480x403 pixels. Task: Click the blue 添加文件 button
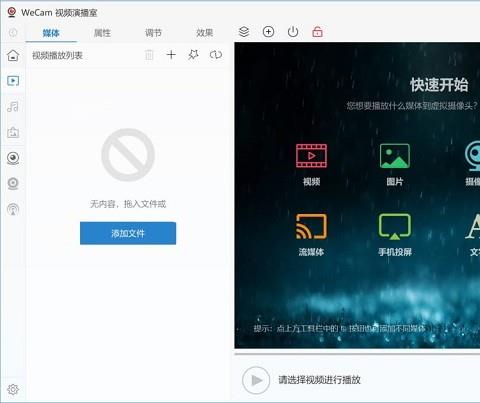[x=128, y=233]
